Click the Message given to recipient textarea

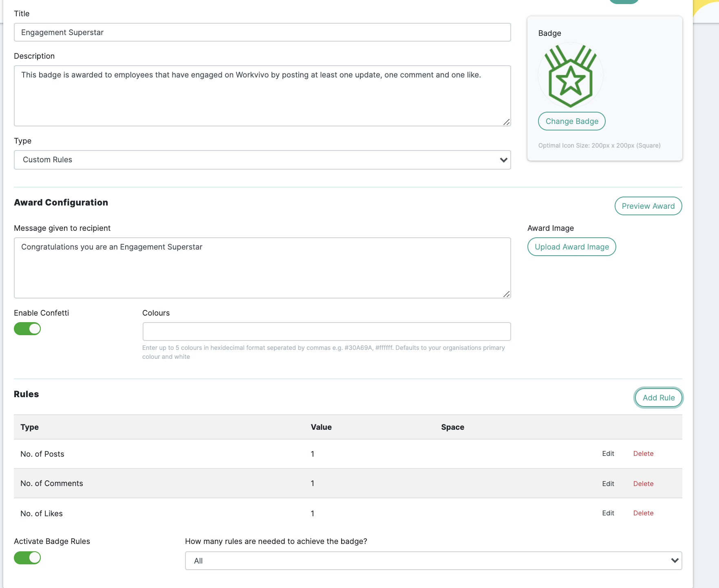(262, 268)
